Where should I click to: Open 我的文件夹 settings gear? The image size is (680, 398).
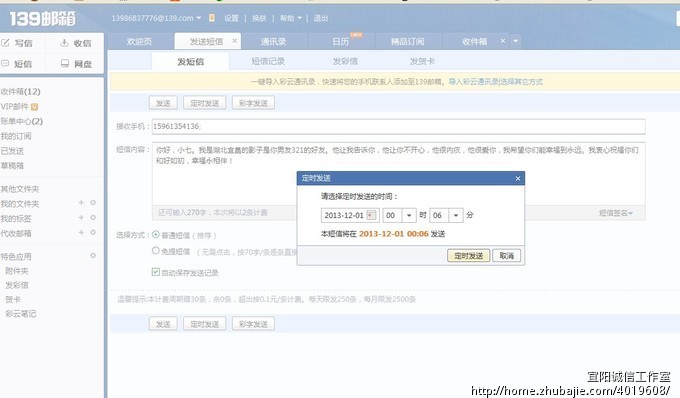93,202
